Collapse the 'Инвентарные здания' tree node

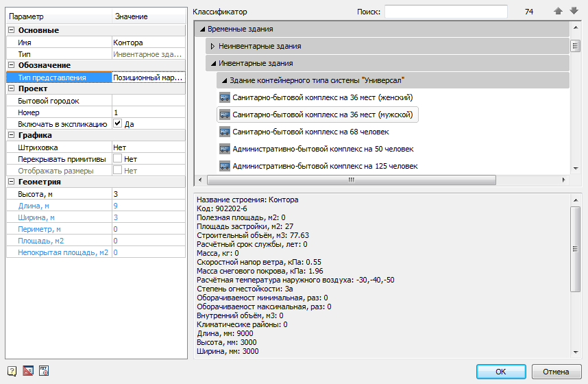click(212, 63)
